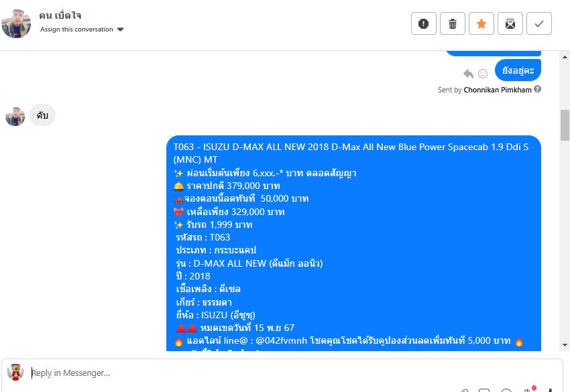Click the line ยี่ห้อ : ISUZU (อีซูซุ)
570x392 pixels.
[215, 315]
